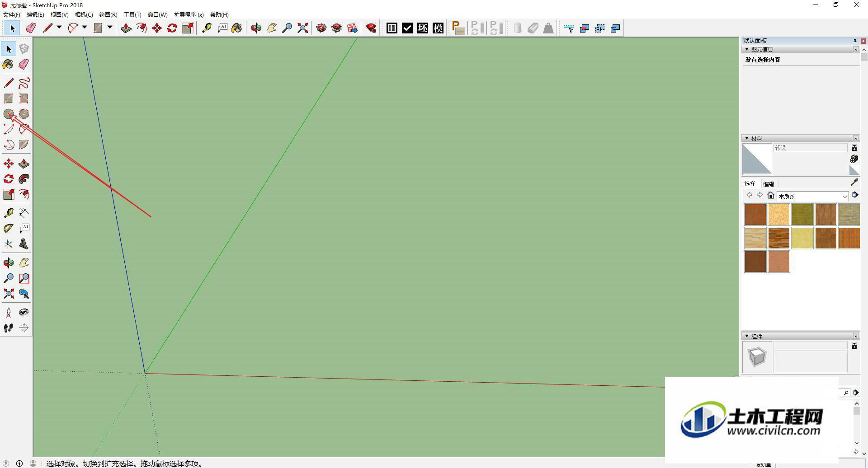Screen dimensions: 868x468
Task: Pick the 3D Text tool
Action: [24, 244]
